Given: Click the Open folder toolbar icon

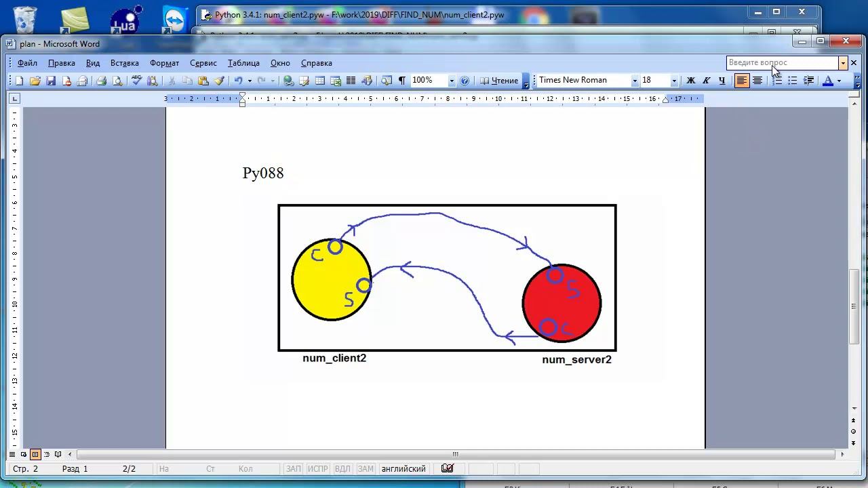Looking at the screenshot, I should click(35, 81).
